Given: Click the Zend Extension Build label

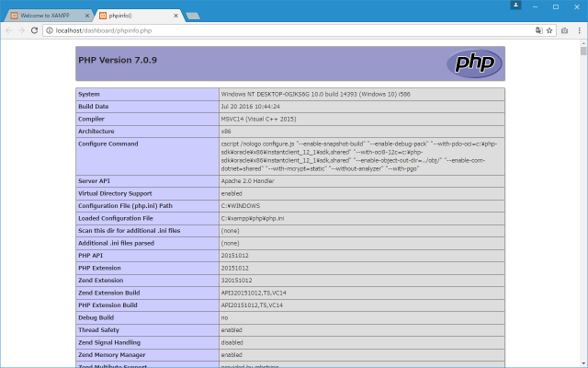Looking at the screenshot, I should (108, 293).
